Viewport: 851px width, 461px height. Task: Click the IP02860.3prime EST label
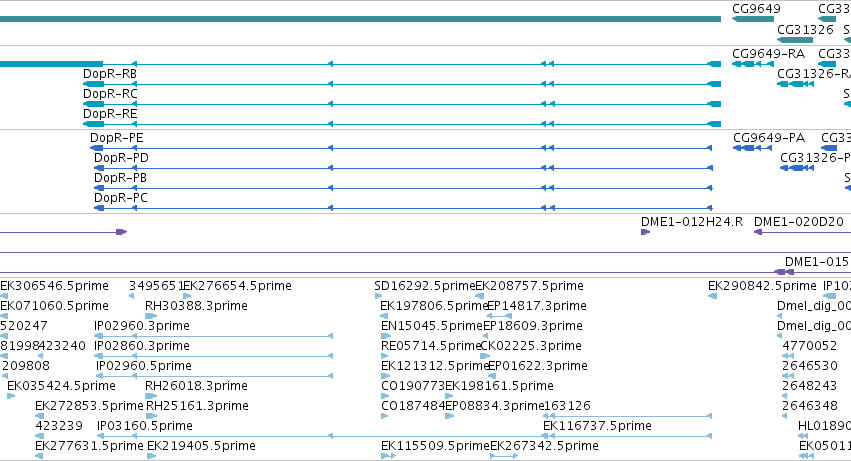coord(142,346)
